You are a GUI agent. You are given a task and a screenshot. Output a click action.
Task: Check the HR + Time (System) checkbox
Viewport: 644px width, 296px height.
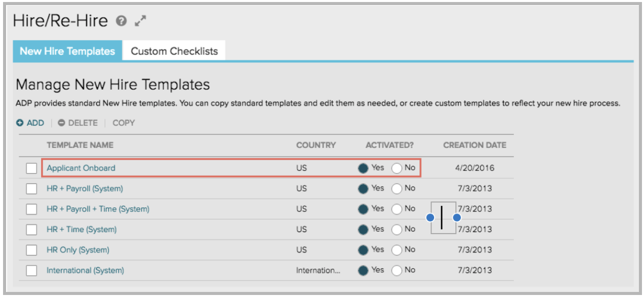click(31, 229)
